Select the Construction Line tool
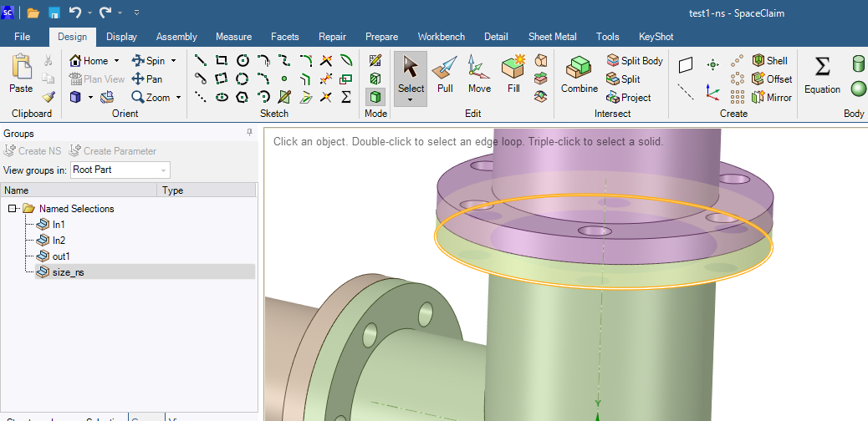This screenshot has width=868, height=421. click(201, 98)
